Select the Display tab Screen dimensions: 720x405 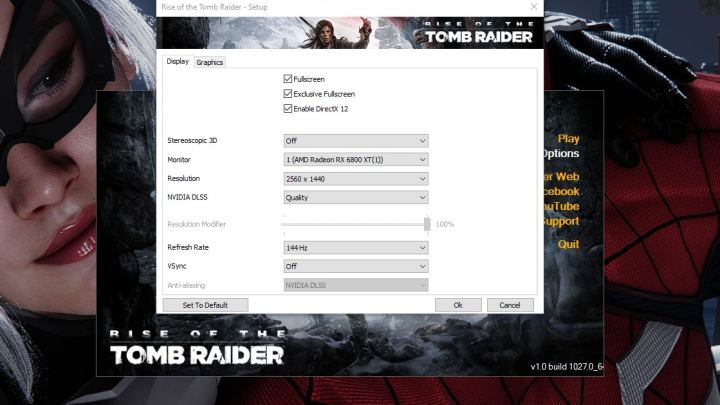coord(178,61)
